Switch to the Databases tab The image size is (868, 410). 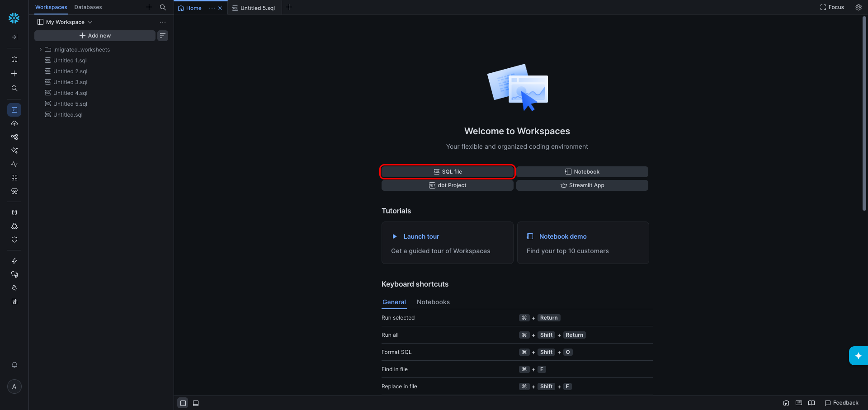tap(88, 7)
